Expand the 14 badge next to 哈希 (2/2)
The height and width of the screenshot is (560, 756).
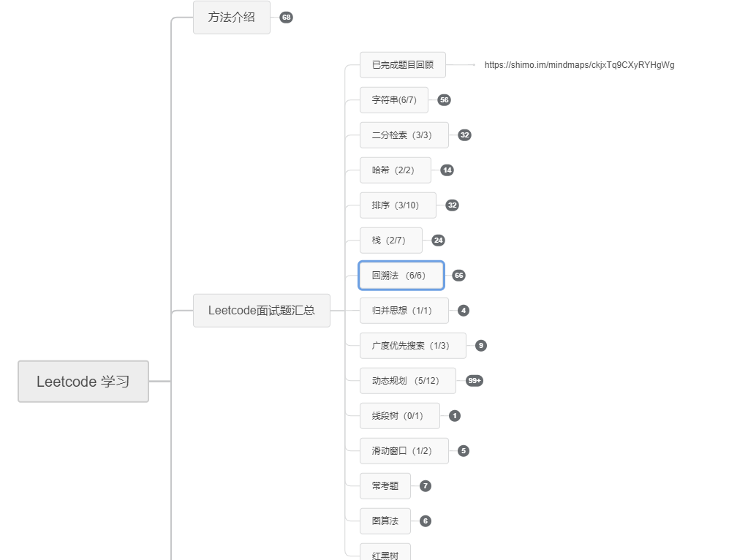click(447, 170)
